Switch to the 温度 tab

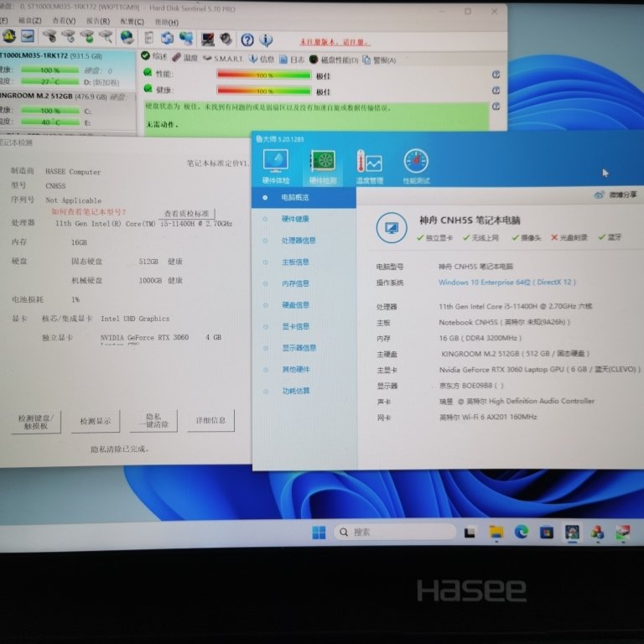tap(185, 58)
